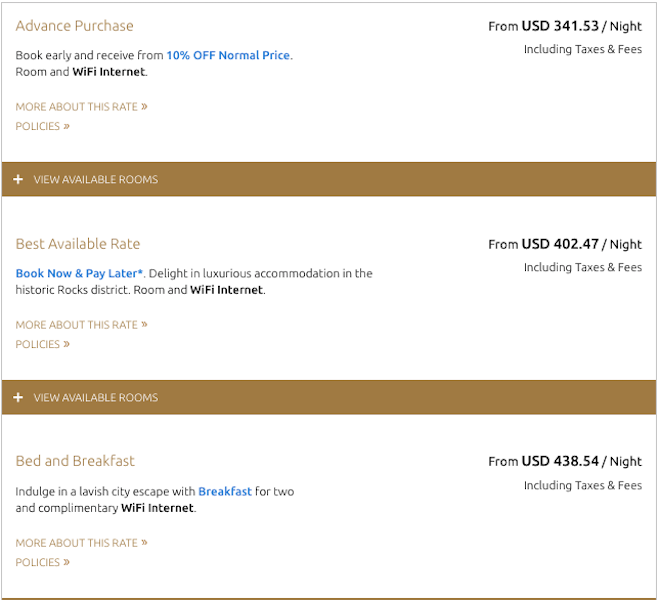659x600 pixels.
Task: Expand Advance Purchase available rooms plus icon
Action: coord(18,180)
